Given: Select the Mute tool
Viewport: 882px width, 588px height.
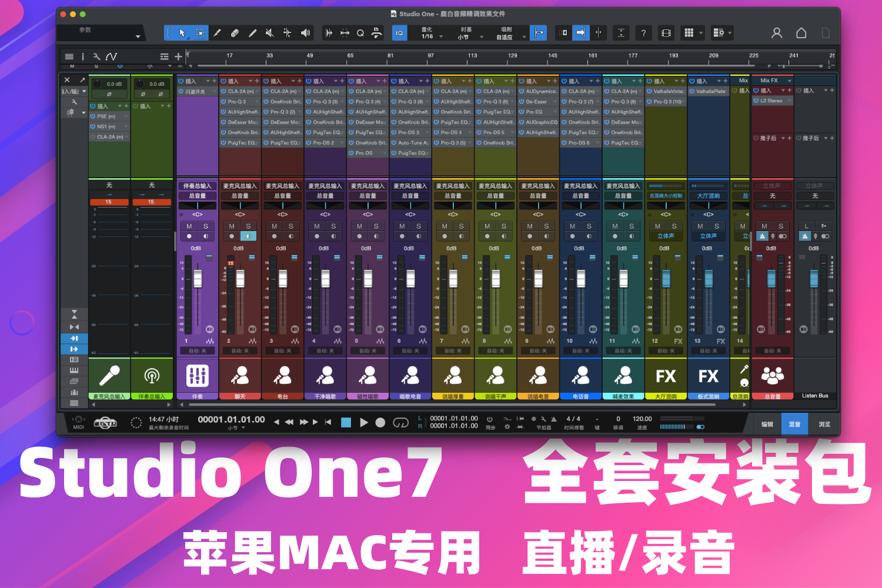Looking at the screenshot, I should (x=269, y=33).
